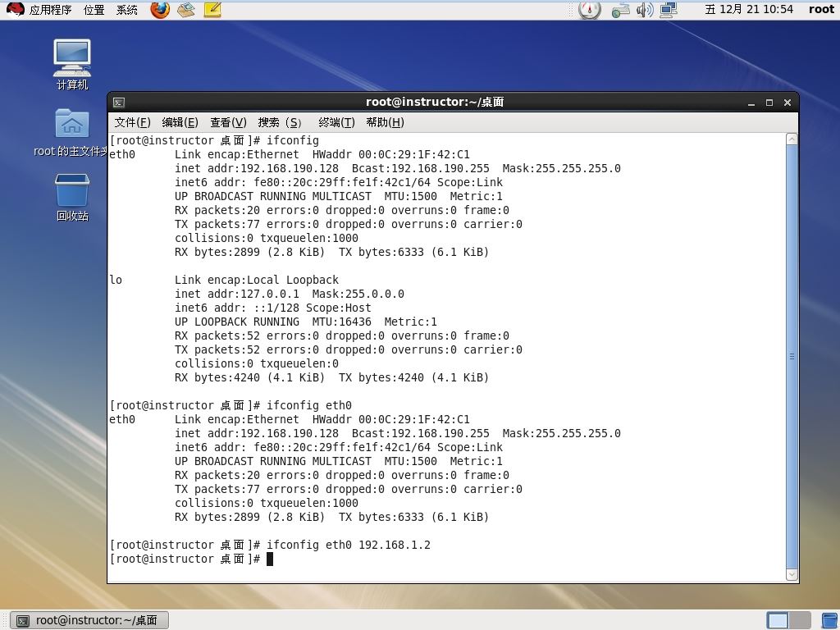Close the terminal window
This screenshot has height=630, width=840.
[787, 103]
